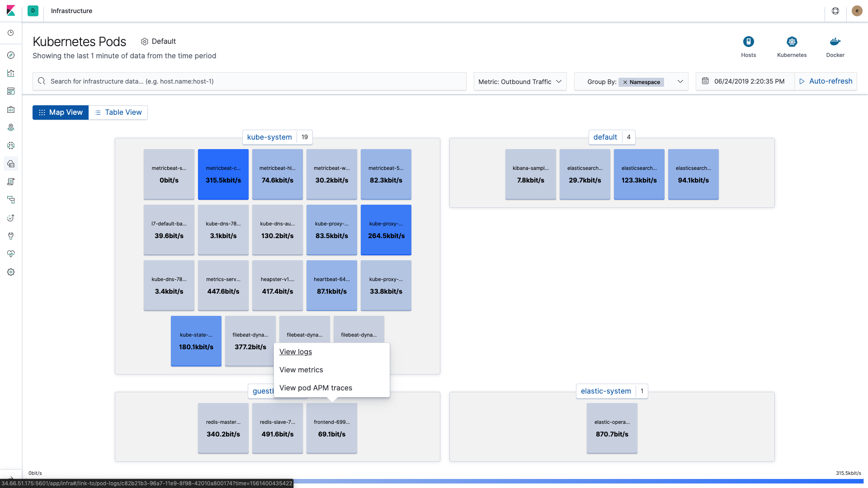The image size is (868, 488).
Task: Open Default saved view configuration
Action: coord(158,42)
